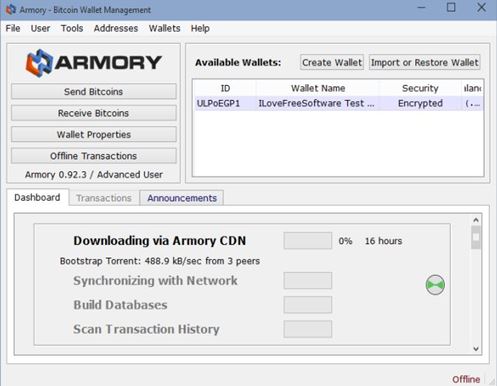Screen dimensions: 497x386
Task: Click the Build Databases progress bar
Action: [308, 305]
